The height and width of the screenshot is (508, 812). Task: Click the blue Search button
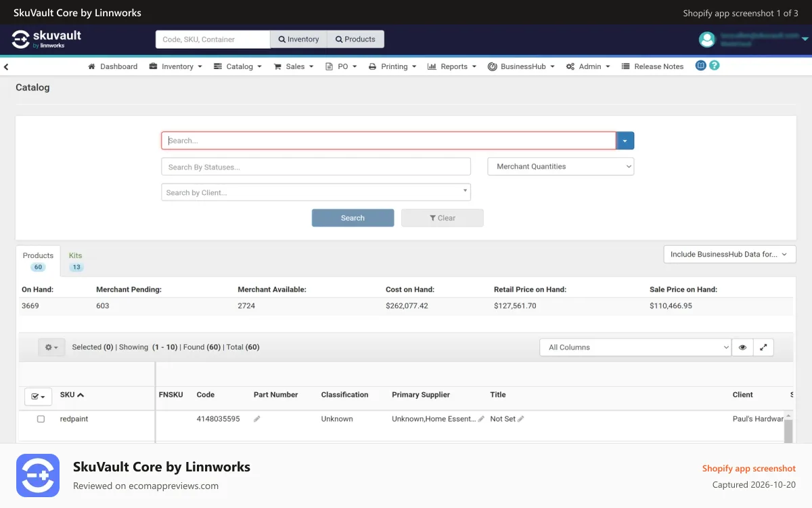click(353, 218)
